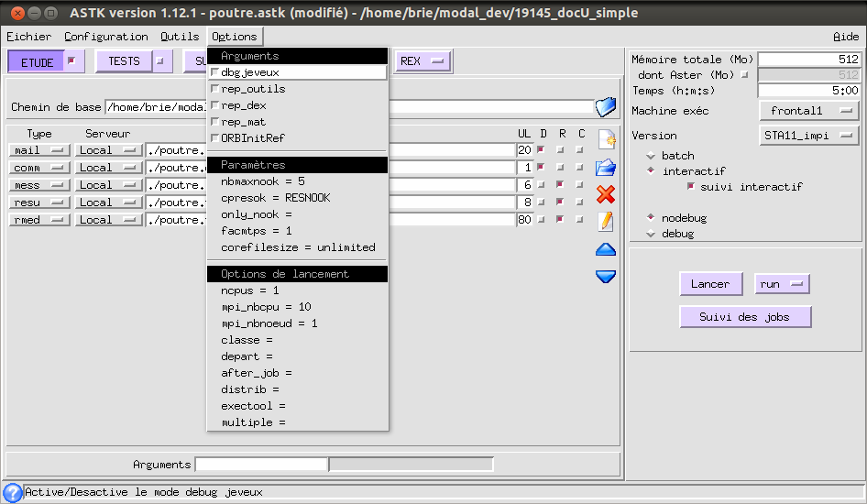The height and width of the screenshot is (504, 867).
Task: Toggle the suivi interactif checkbox
Action: coord(691,187)
